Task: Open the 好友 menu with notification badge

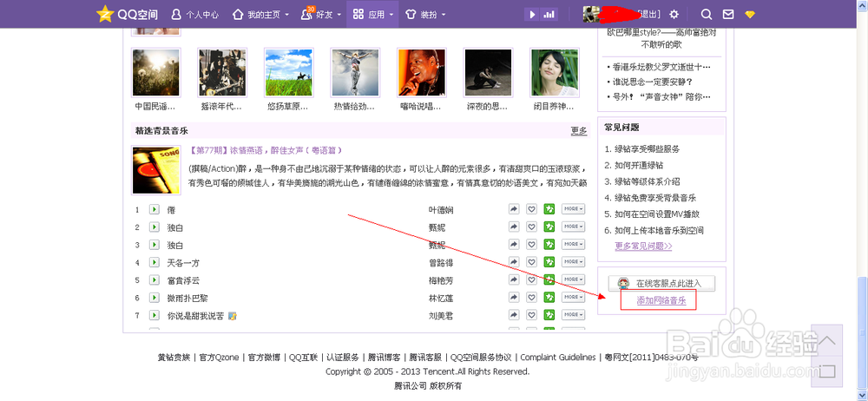Action: pos(320,15)
